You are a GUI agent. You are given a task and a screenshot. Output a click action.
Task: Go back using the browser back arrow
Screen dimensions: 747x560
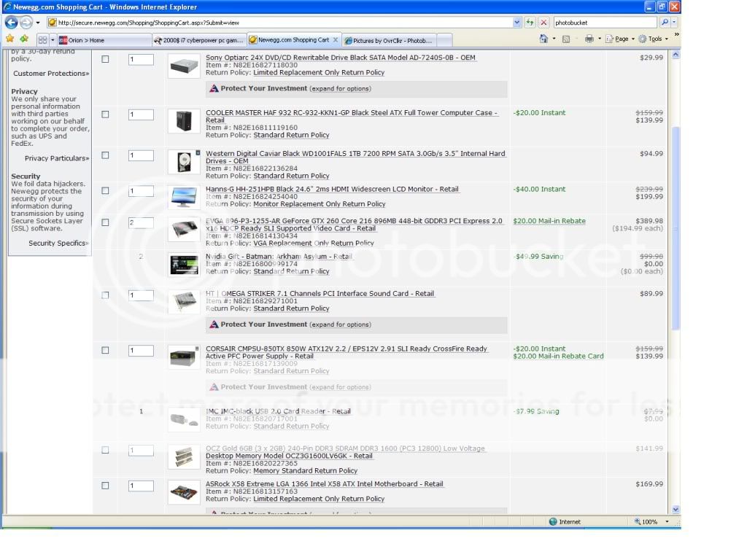click(x=12, y=23)
